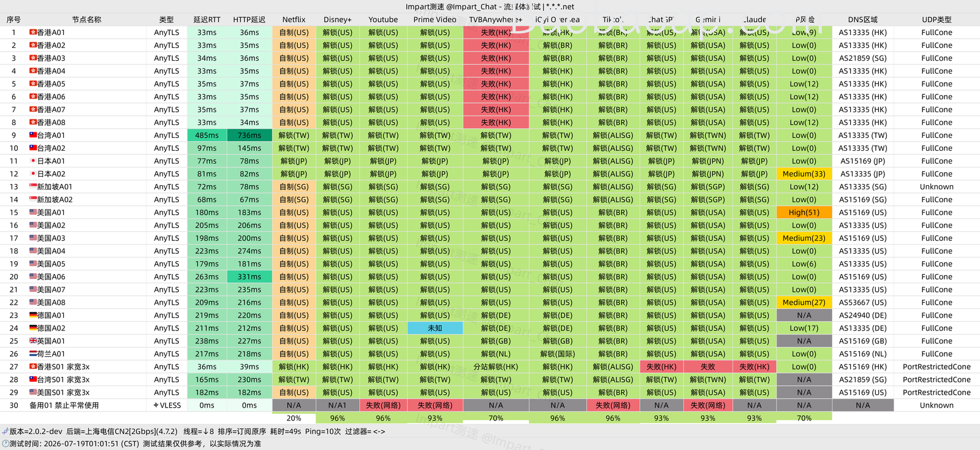Click the AS24940 (DE) DNS cell
Screen dimensions: 980x450
coord(863,316)
